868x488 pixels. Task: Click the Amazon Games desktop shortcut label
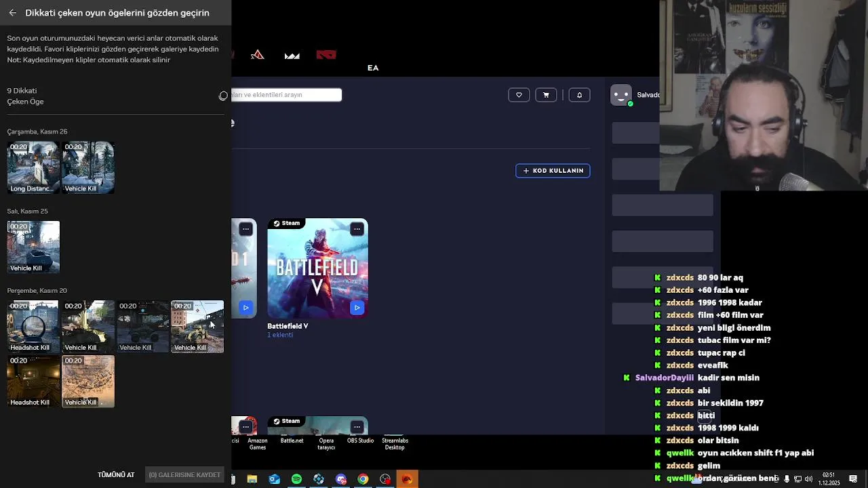click(x=257, y=444)
